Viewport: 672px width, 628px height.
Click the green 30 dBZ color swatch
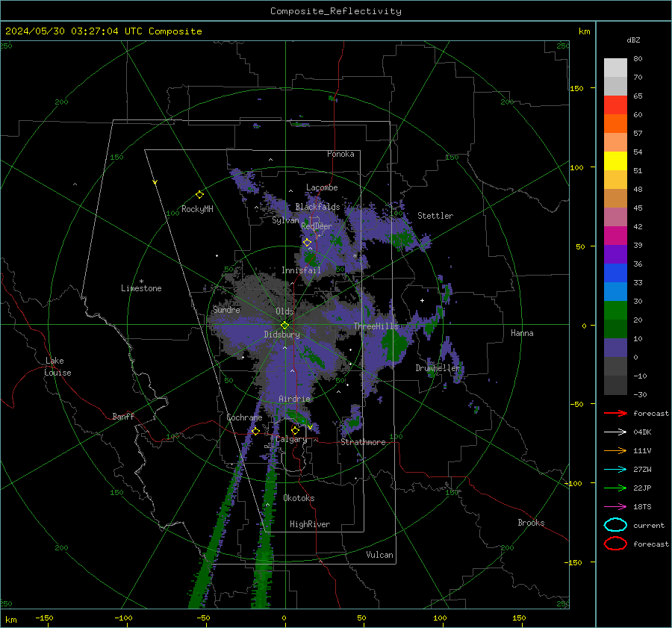615,310
